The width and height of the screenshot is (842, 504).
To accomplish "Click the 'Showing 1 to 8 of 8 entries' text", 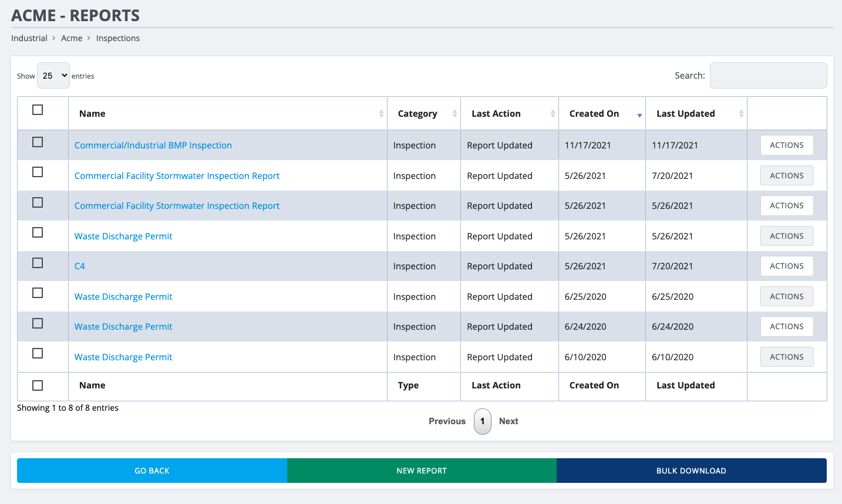I will [68, 408].
